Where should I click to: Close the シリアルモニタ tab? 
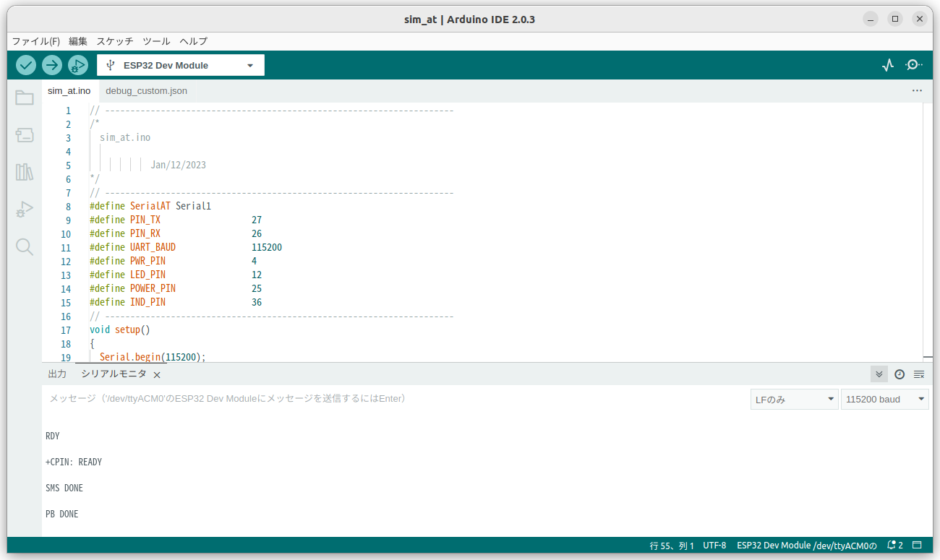point(157,375)
